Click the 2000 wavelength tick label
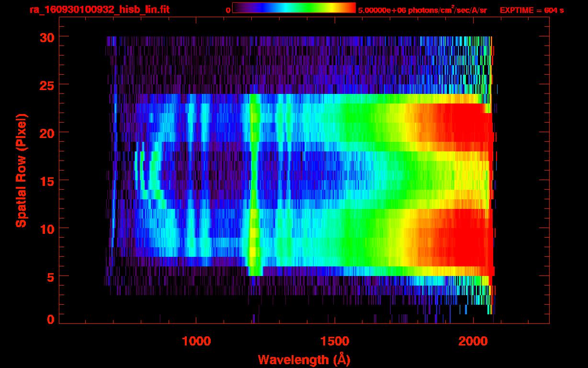 coord(473,341)
